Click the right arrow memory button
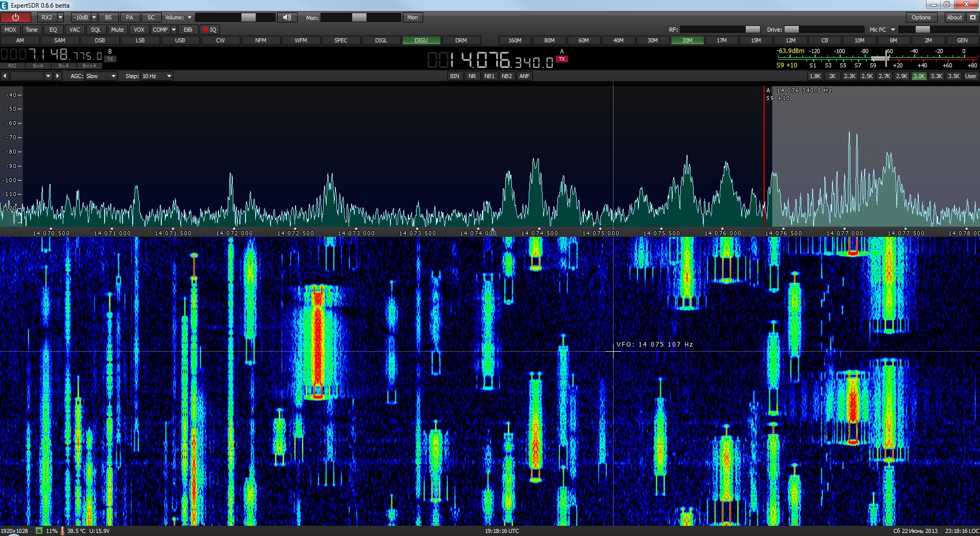Viewport: 980px width, 536px height. coord(58,76)
